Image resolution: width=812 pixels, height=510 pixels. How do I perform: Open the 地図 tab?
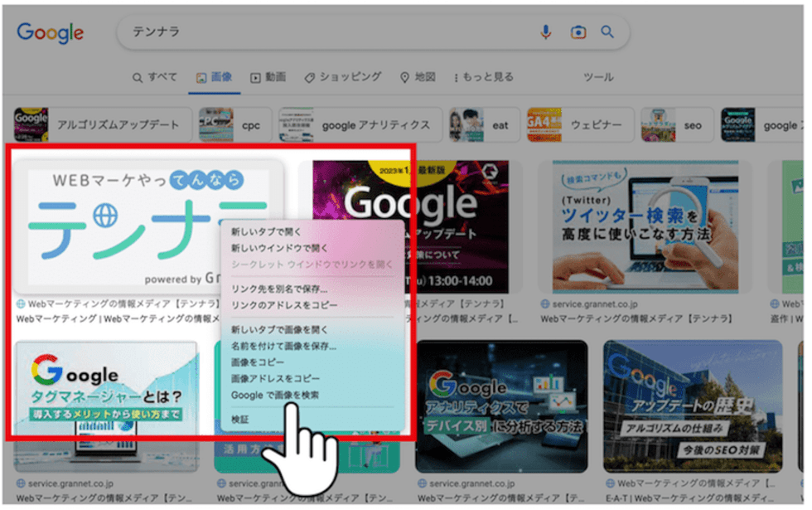point(418,76)
